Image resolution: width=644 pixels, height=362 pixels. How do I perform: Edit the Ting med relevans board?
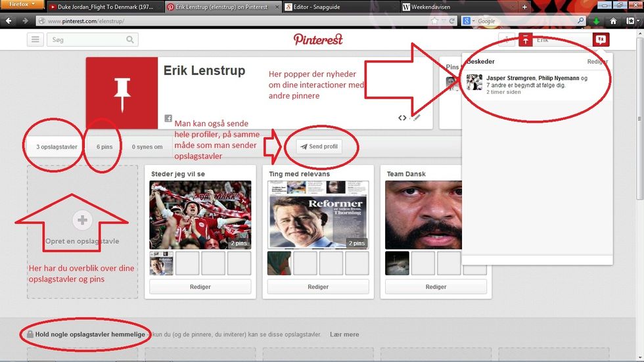(x=318, y=286)
